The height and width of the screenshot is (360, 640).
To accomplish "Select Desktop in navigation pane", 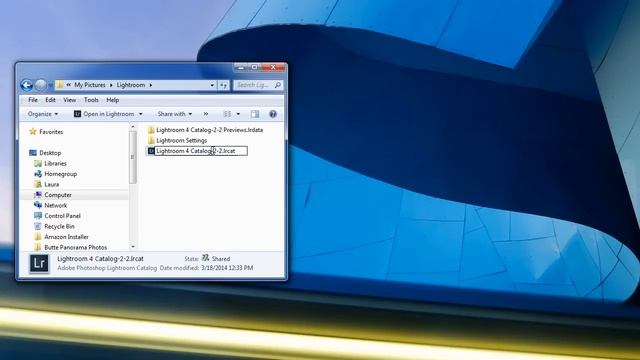I will (x=50, y=153).
